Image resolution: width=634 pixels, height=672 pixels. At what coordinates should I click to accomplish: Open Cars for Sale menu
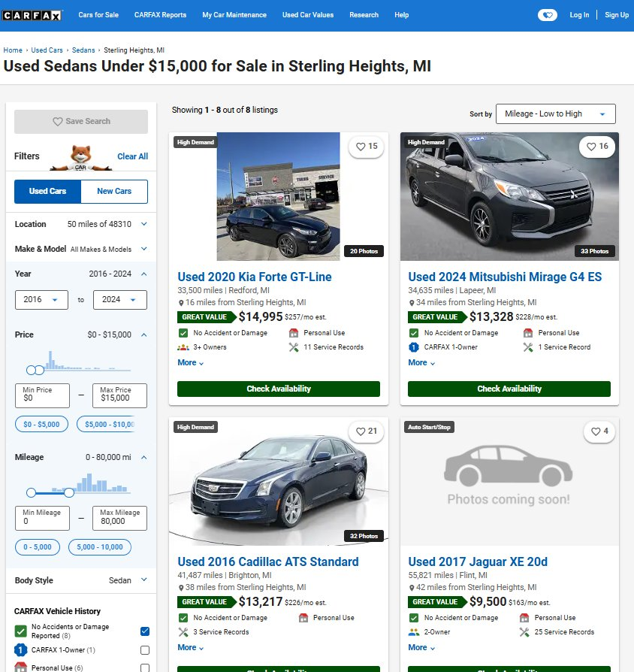(98, 15)
